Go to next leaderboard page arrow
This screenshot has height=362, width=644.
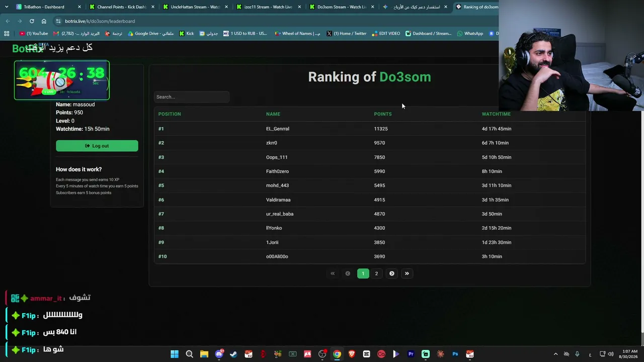pos(392,274)
